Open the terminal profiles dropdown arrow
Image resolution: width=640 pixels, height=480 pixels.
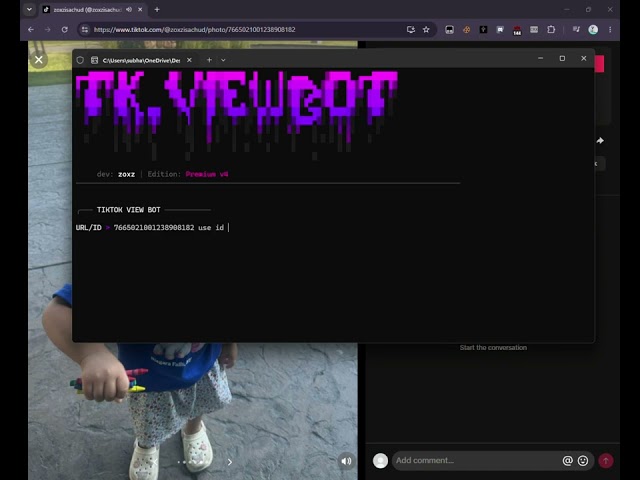223,60
